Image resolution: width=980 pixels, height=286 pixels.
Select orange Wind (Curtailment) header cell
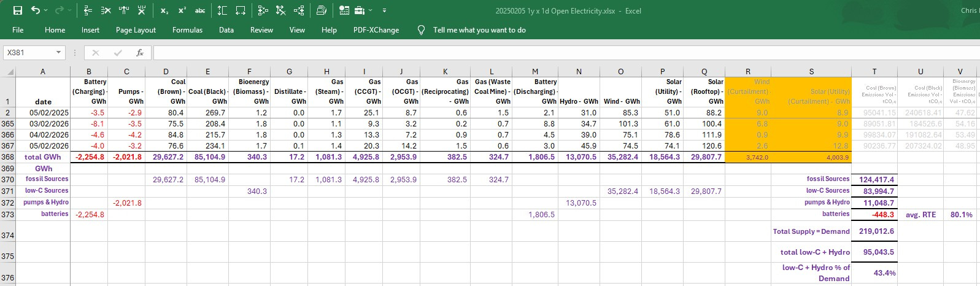coord(747,91)
